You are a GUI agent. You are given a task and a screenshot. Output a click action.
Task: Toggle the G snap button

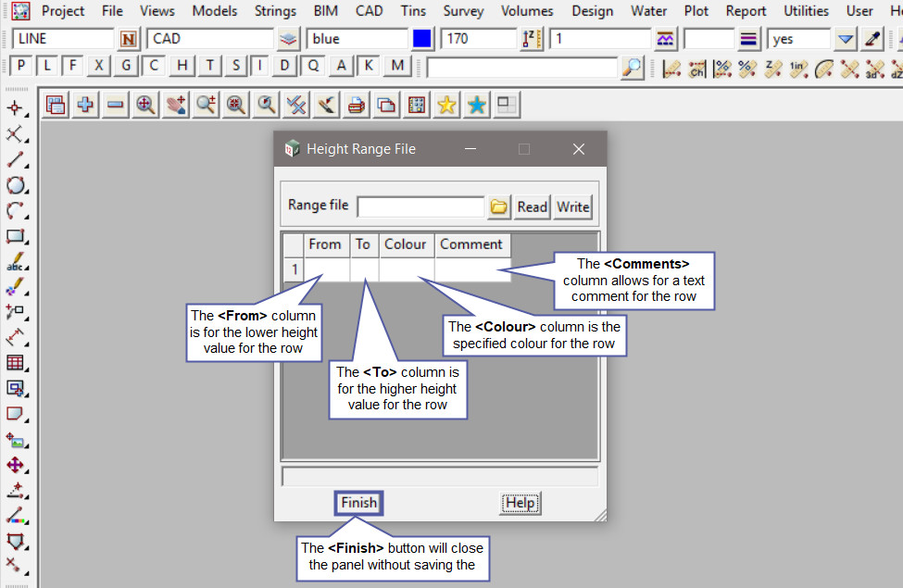pos(126,66)
